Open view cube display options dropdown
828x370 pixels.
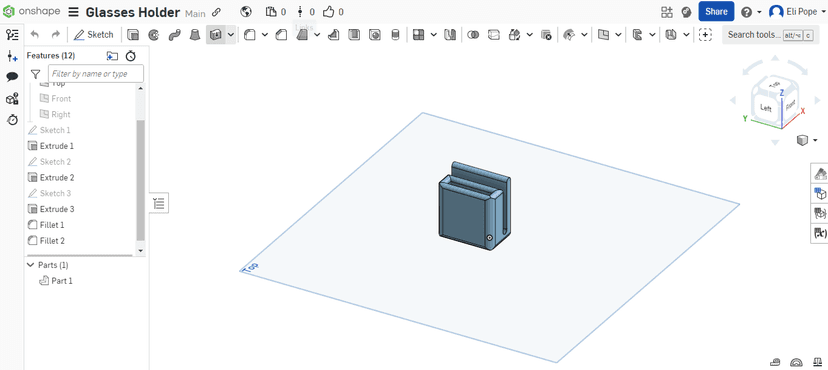tap(816, 140)
